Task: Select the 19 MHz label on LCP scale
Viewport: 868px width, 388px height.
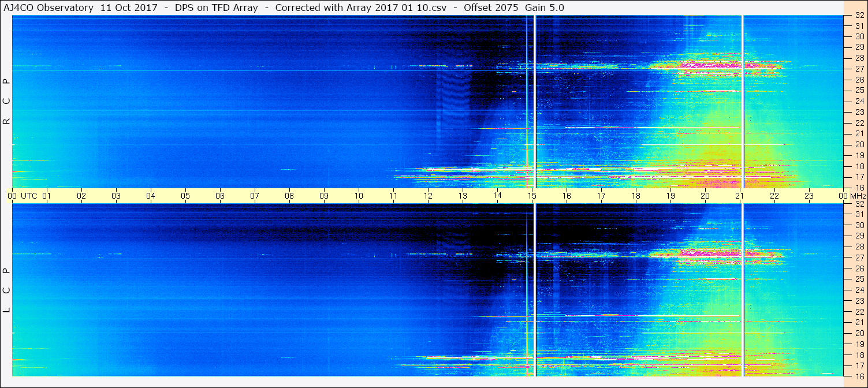Action: coord(859,344)
